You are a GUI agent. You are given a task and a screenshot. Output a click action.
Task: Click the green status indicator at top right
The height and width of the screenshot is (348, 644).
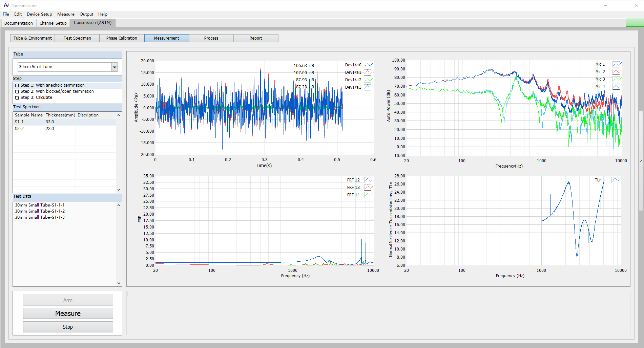point(634,23)
